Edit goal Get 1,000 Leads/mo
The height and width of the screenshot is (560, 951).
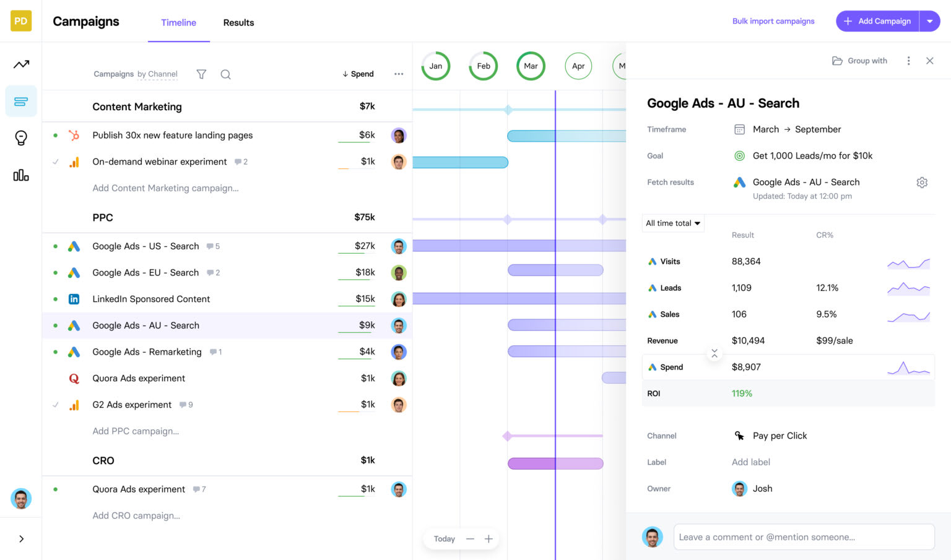tap(812, 156)
